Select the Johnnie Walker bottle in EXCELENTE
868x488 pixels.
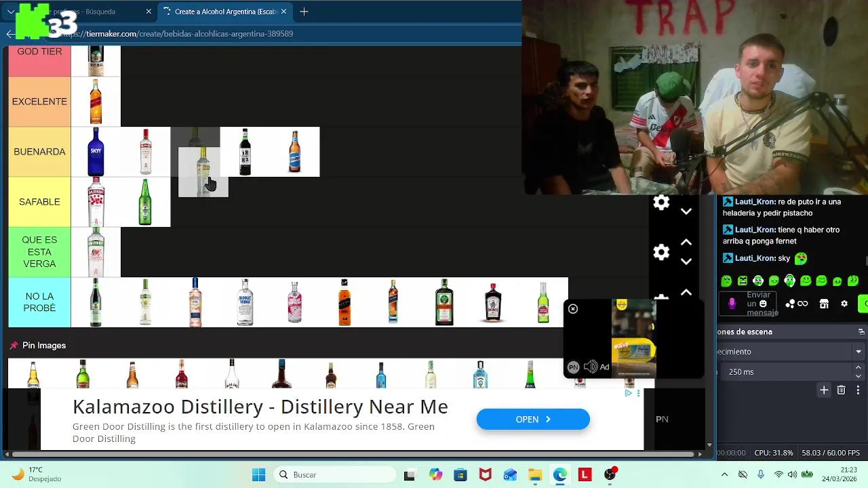pos(96,102)
